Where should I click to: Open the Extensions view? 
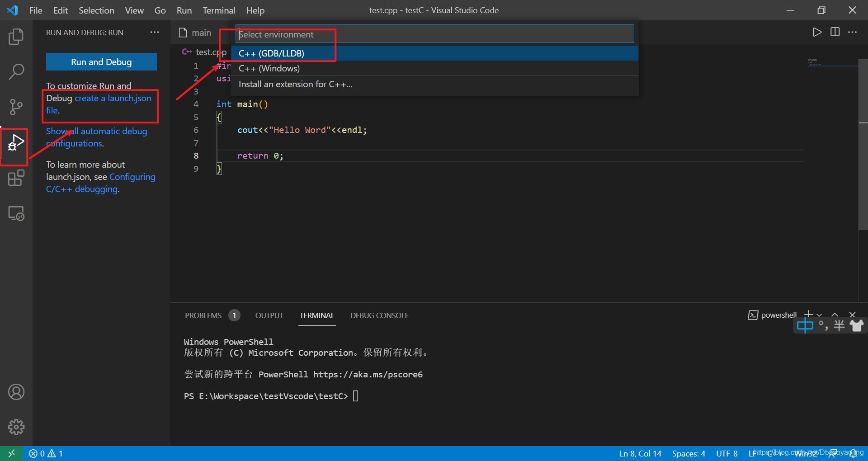[x=16, y=178]
